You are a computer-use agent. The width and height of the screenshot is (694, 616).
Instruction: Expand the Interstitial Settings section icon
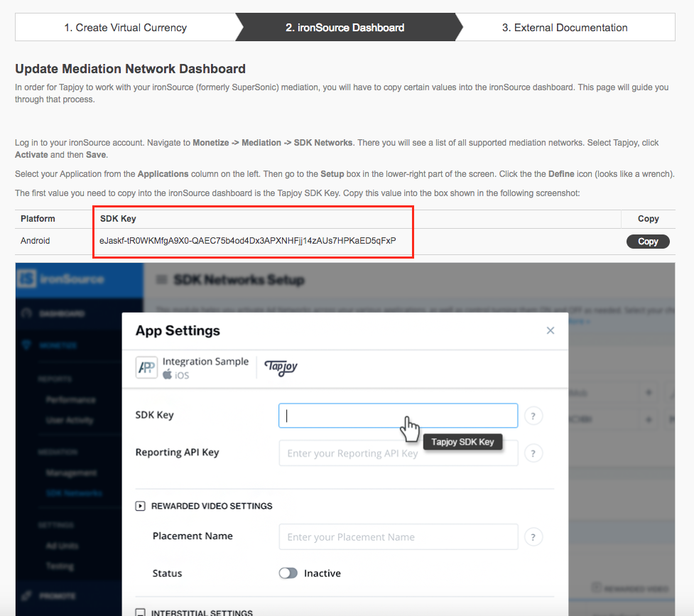click(140, 612)
